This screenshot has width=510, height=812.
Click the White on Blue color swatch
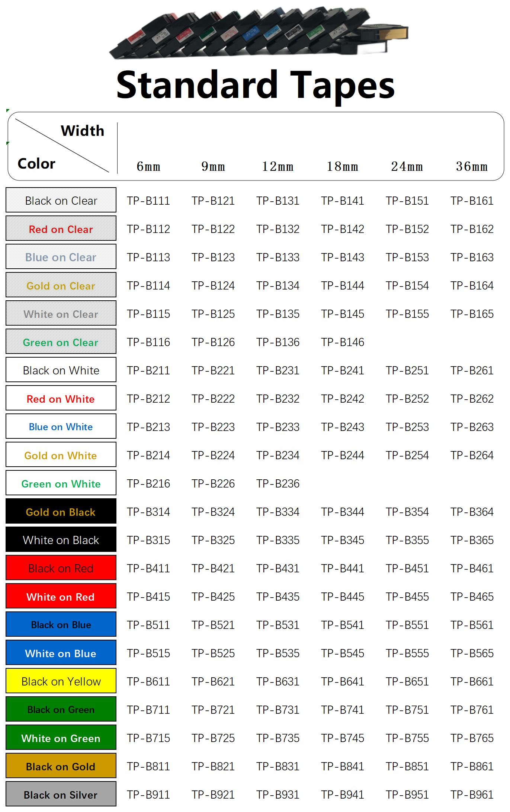coord(61,653)
